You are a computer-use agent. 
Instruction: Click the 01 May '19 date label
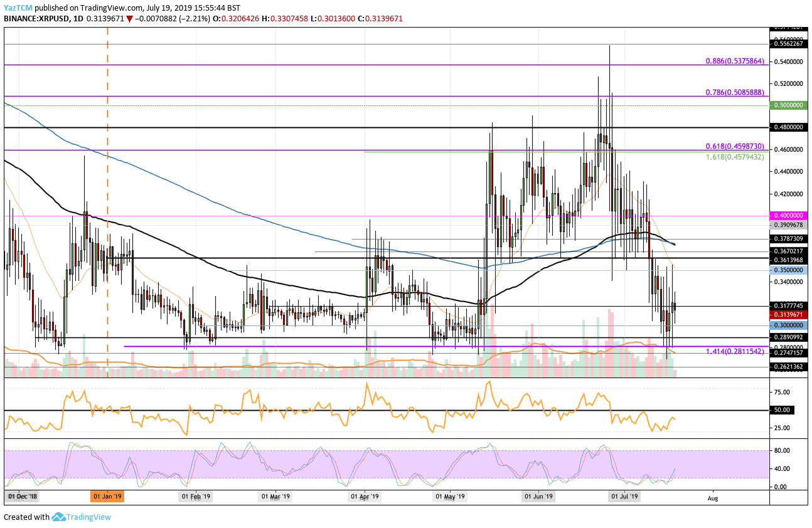[x=451, y=497]
